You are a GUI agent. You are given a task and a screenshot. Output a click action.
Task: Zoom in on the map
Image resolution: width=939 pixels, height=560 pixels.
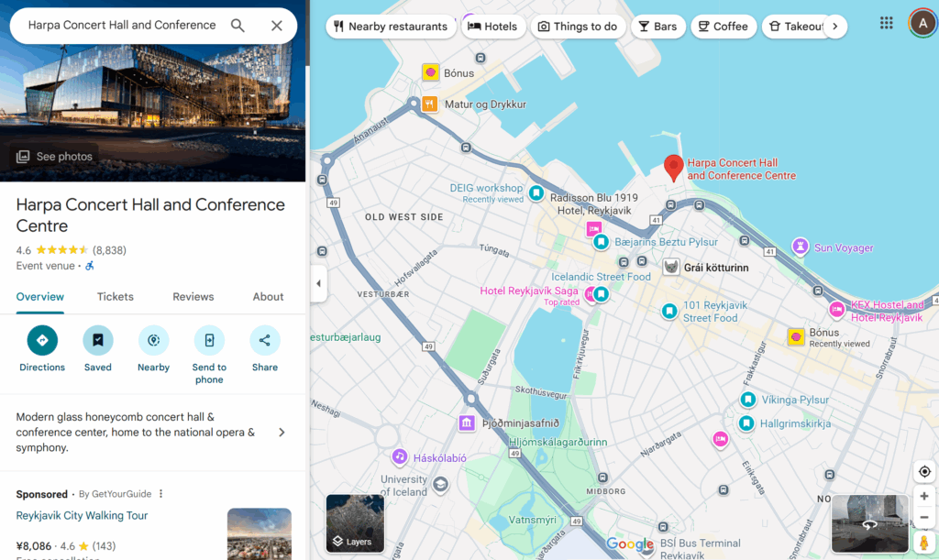tap(924, 496)
